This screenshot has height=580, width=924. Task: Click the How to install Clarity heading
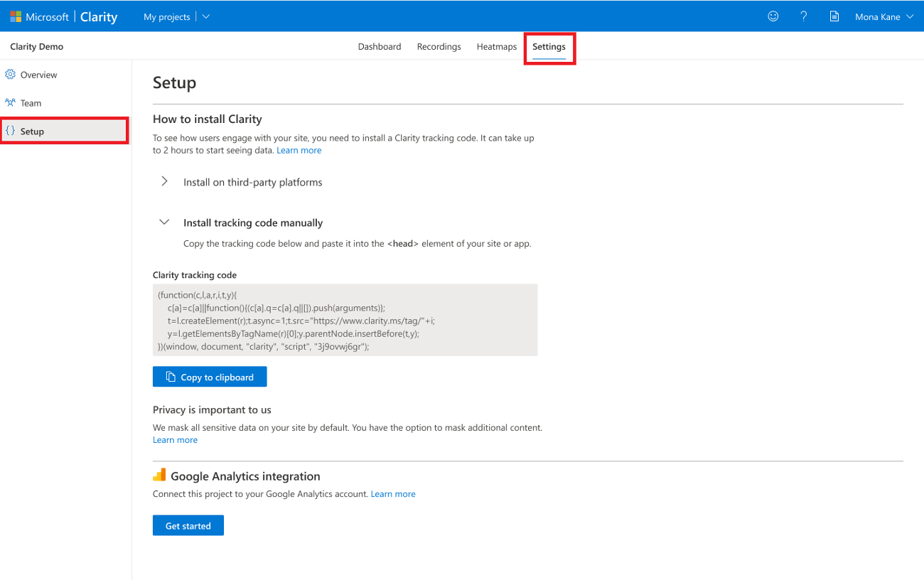(208, 119)
